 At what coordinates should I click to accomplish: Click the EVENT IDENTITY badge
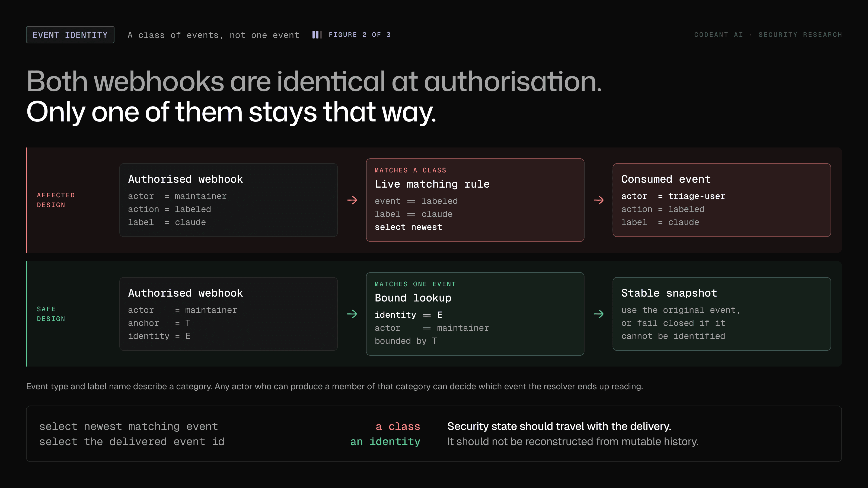click(70, 35)
